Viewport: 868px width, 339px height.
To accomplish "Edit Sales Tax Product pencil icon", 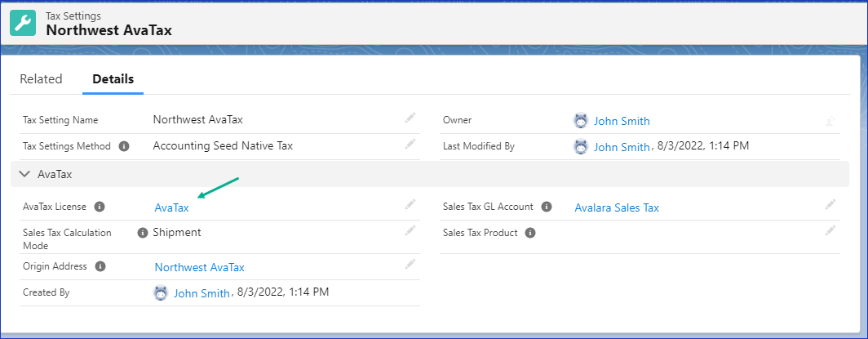I will (830, 230).
